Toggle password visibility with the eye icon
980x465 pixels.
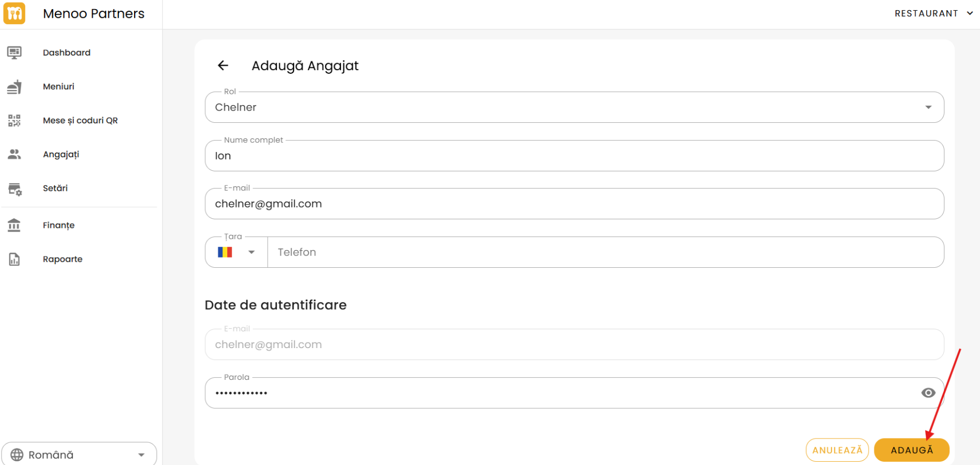click(928, 393)
